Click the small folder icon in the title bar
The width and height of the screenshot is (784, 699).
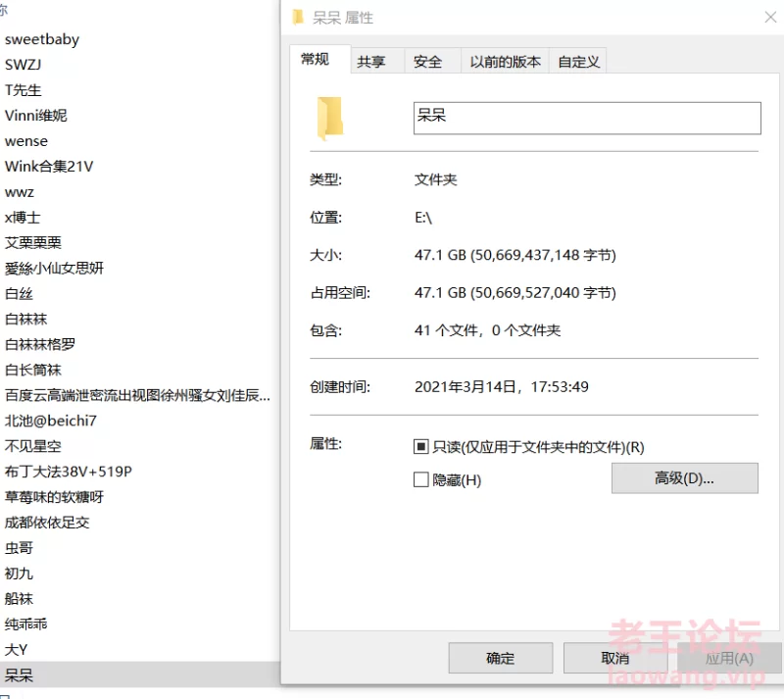click(297, 17)
